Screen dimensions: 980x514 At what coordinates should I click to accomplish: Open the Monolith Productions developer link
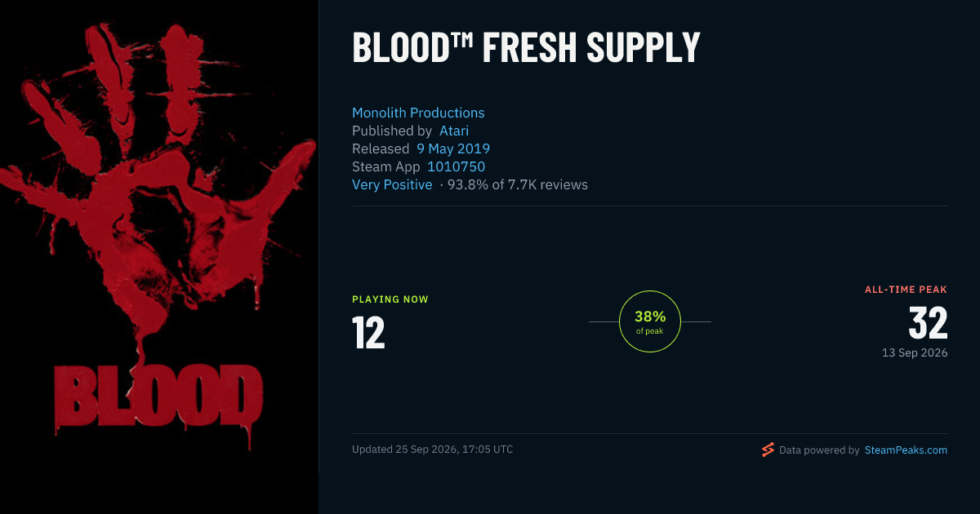click(x=418, y=113)
